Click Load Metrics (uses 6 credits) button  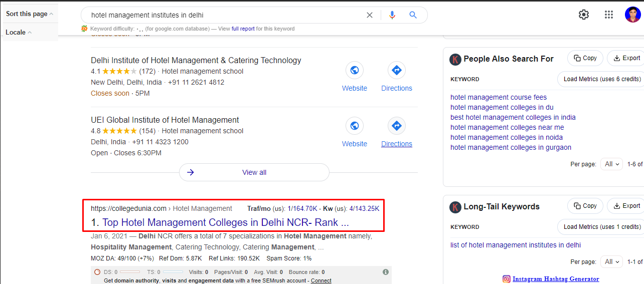[x=601, y=79]
